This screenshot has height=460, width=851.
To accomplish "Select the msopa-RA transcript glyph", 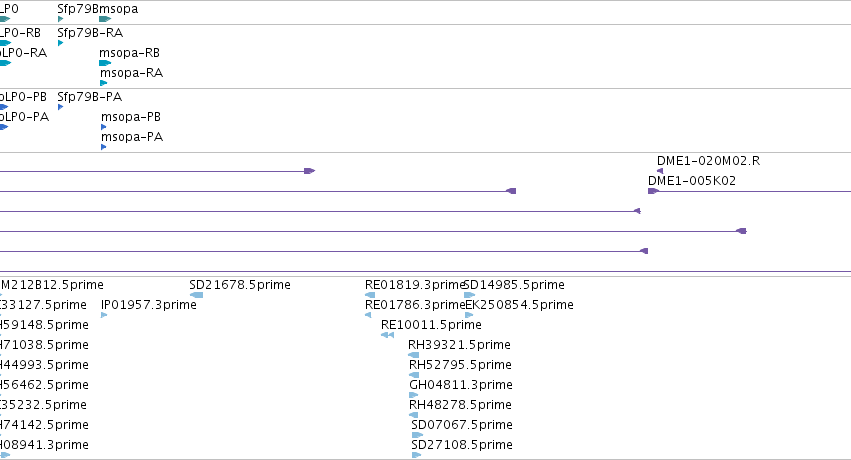I will point(104,83).
